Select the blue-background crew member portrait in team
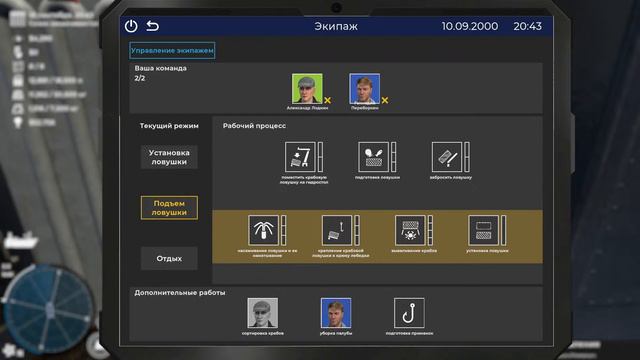 click(364, 89)
